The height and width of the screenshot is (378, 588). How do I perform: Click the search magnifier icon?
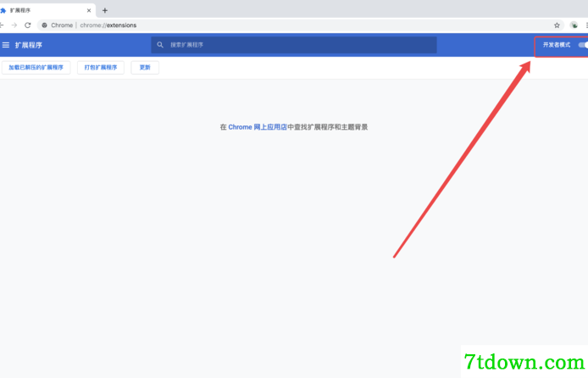tap(160, 45)
